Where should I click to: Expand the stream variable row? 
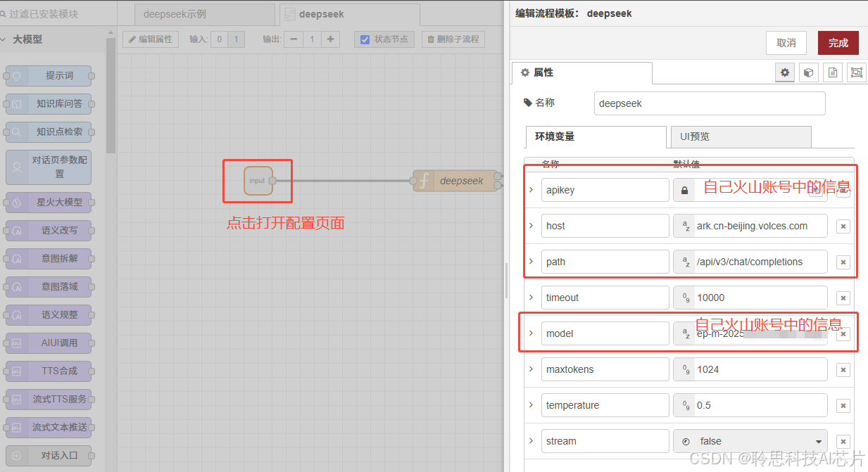click(531, 441)
